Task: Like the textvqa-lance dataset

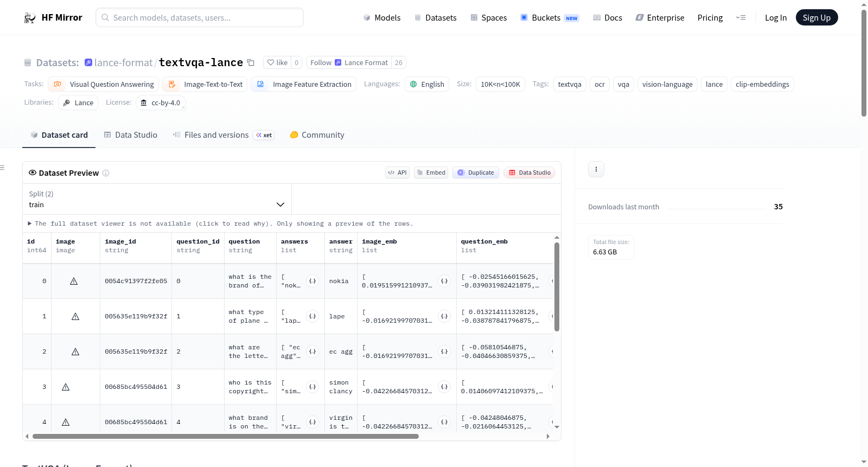Action: pos(277,62)
